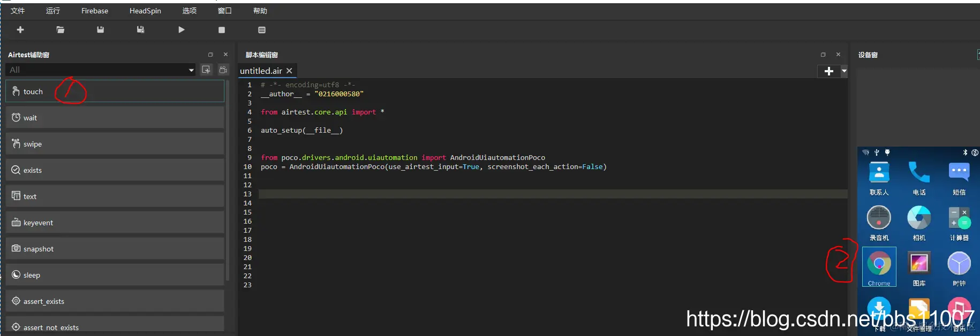980x336 pixels.
Task: Tap the 录音机 recorder app on the device
Action: [879, 223]
